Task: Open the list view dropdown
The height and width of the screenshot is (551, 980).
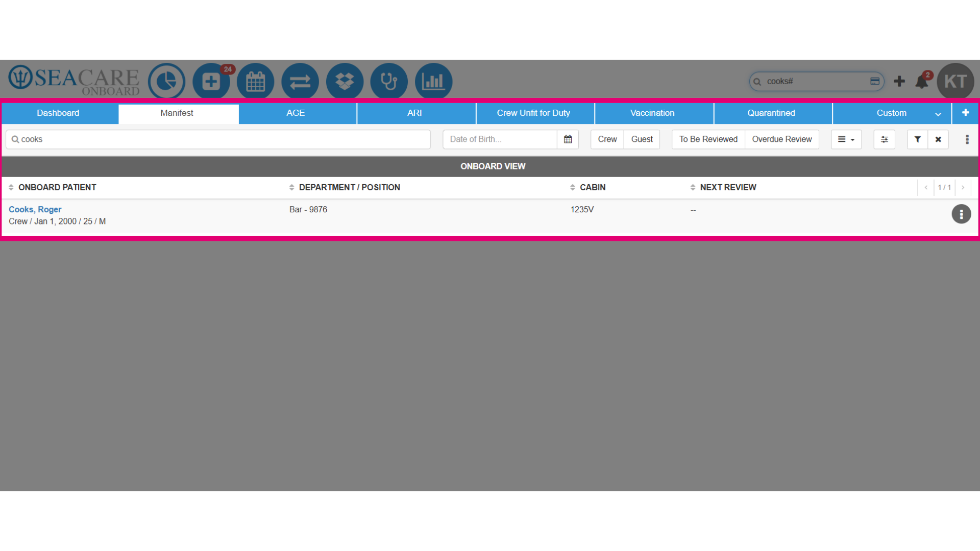Action: click(846, 139)
